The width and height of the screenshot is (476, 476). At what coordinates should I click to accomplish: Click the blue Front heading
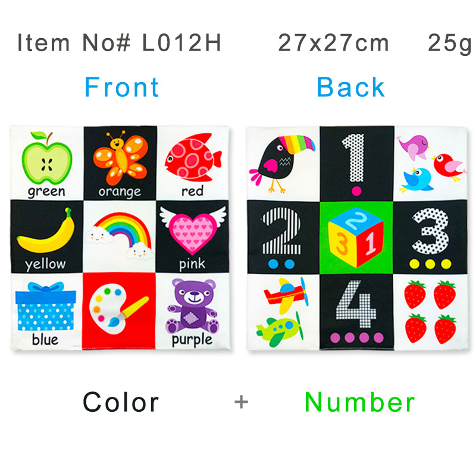click(x=122, y=87)
